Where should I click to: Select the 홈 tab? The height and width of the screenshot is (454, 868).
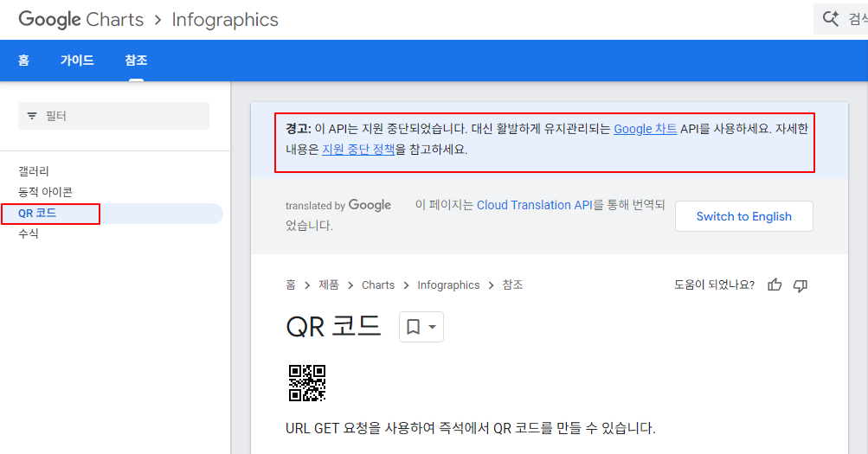[x=23, y=61]
